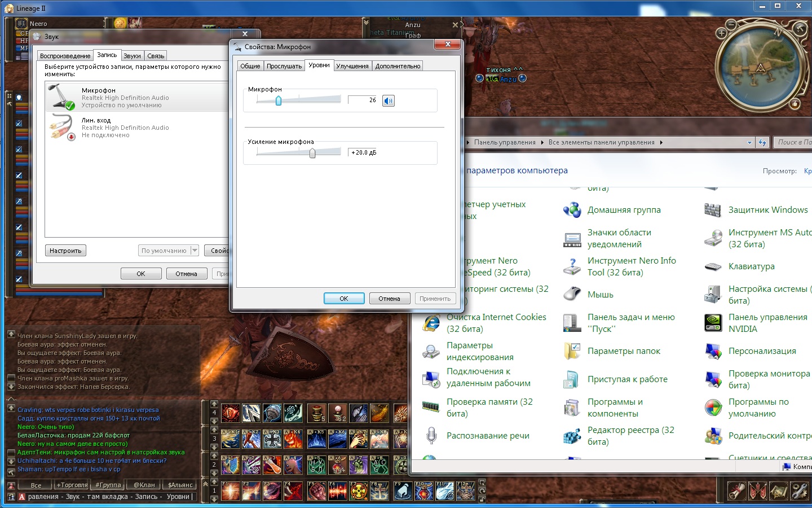
Task: Open Персонализация in control panel
Action: pos(751,351)
